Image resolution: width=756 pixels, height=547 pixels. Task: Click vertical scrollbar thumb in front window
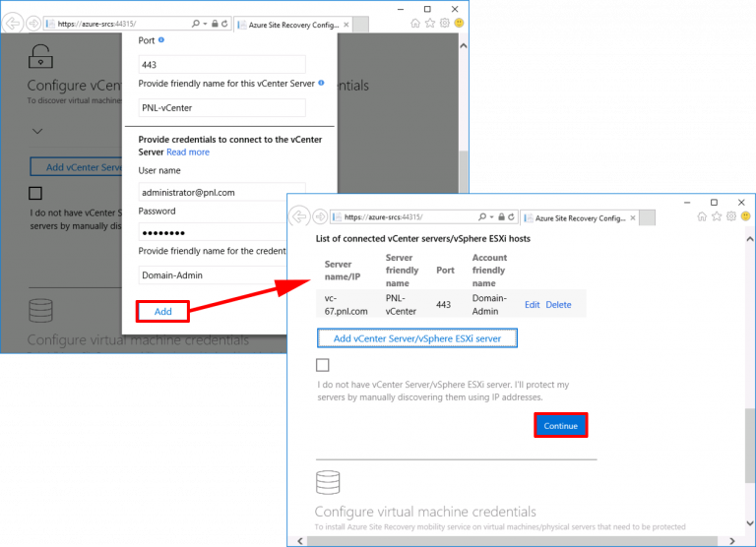(x=750, y=446)
